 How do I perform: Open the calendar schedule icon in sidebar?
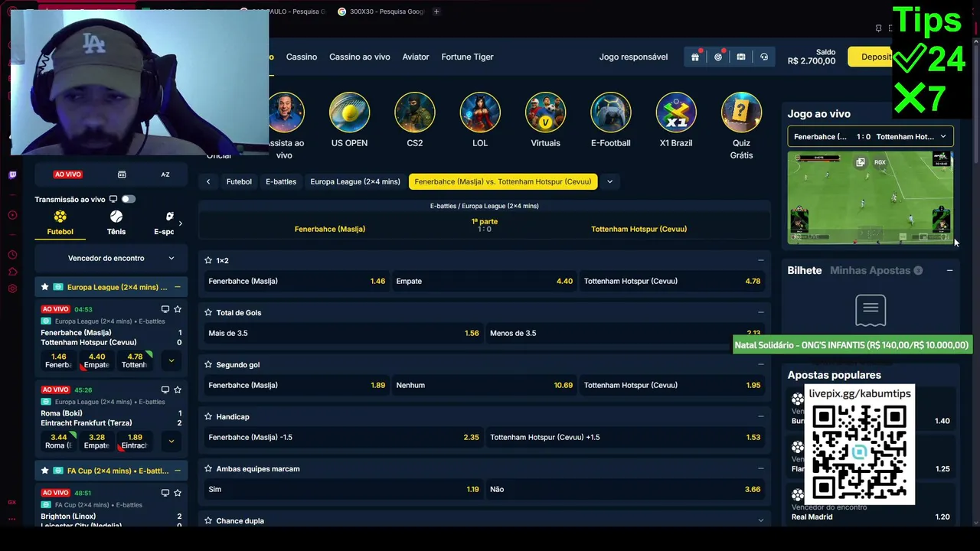[x=122, y=174]
